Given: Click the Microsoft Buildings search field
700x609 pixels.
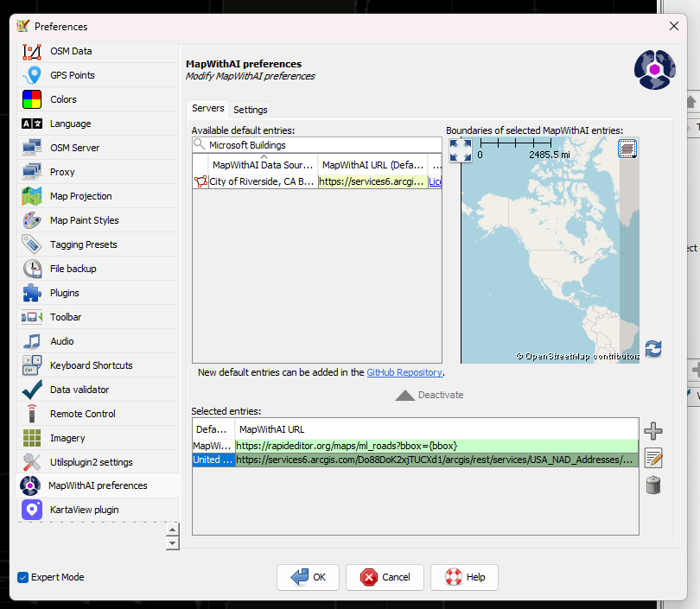Looking at the screenshot, I should pos(317,145).
